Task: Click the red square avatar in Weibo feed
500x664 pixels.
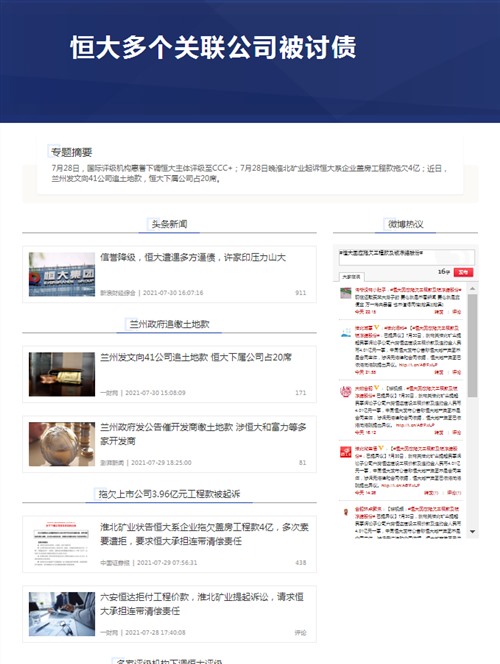Action: pos(346,452)
